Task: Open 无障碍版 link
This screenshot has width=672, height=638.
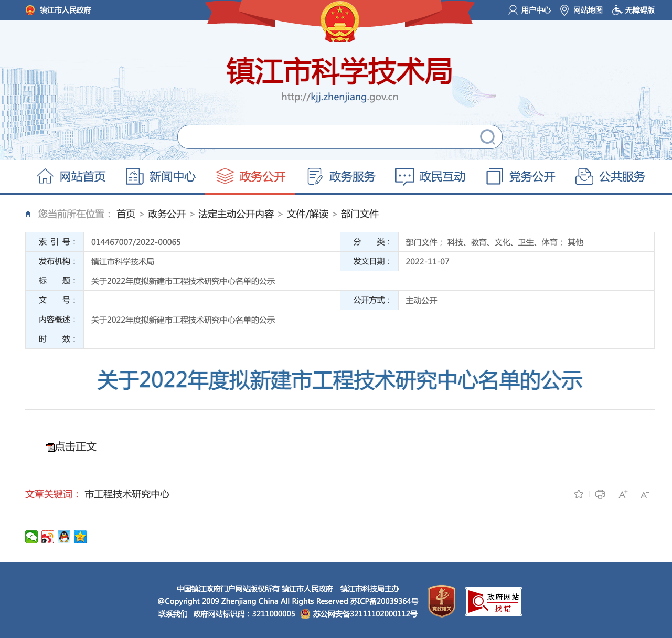Action: pyautogui.click(x=640, y=10)
